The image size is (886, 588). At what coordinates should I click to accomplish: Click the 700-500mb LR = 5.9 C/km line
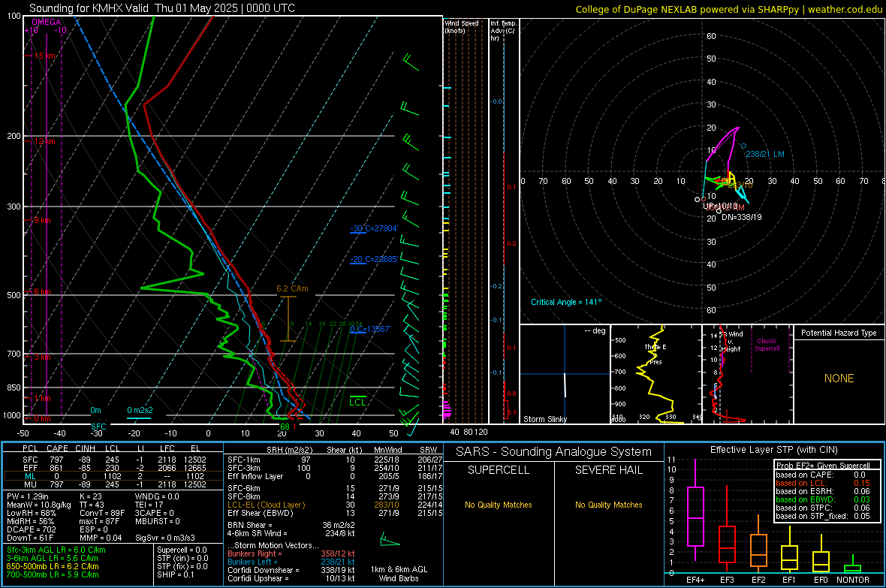[53, 574]
